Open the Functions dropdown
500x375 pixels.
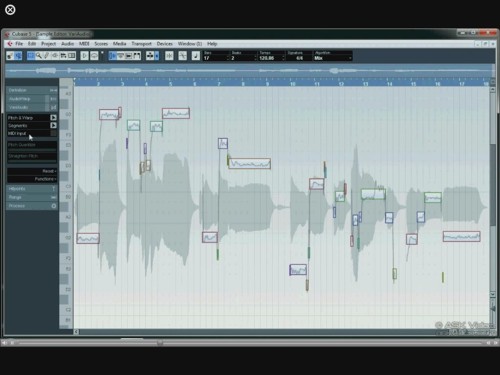(x=32, y=179)
